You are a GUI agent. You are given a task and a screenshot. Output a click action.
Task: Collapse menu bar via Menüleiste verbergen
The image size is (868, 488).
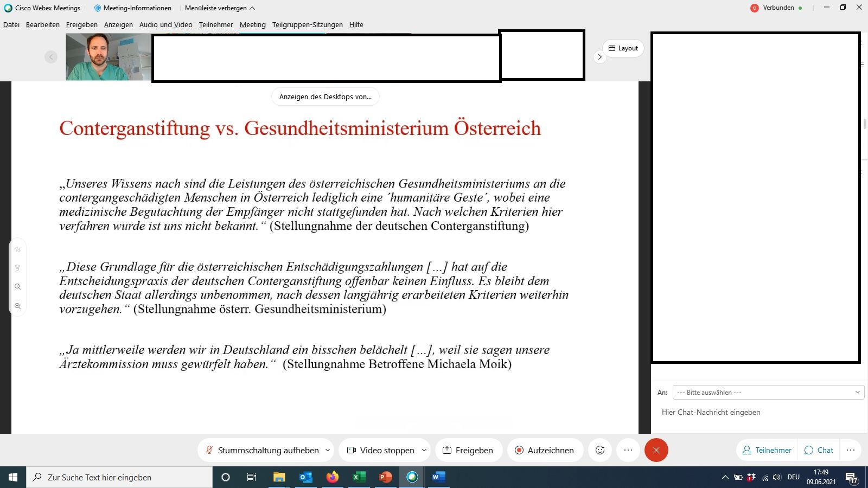pos(220,8)
